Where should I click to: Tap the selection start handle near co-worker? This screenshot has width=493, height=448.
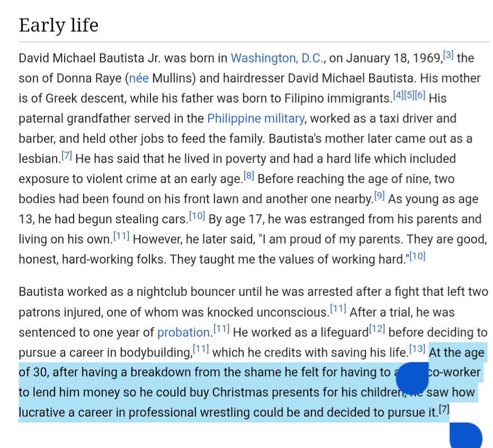coord(412,378)
